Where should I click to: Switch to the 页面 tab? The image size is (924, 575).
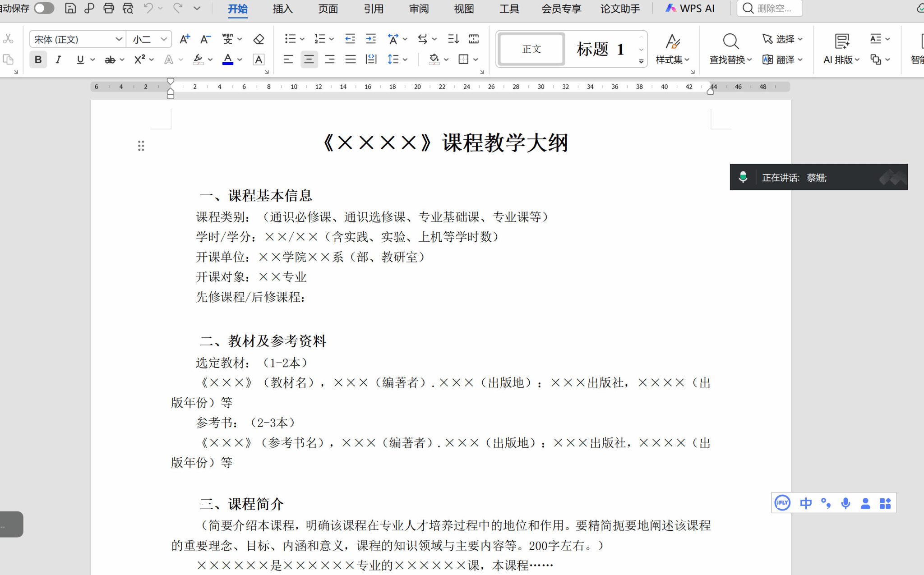click(328, 9)
